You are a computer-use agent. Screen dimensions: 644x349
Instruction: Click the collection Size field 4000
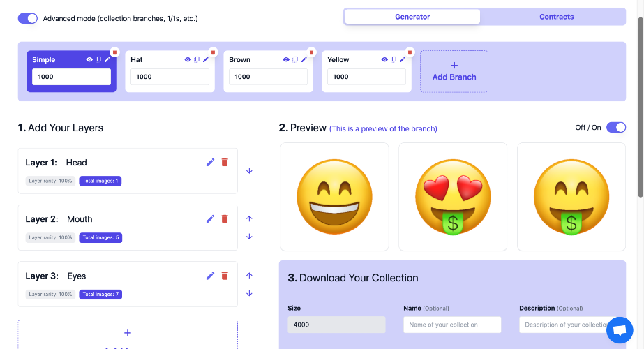coord(336,325)
